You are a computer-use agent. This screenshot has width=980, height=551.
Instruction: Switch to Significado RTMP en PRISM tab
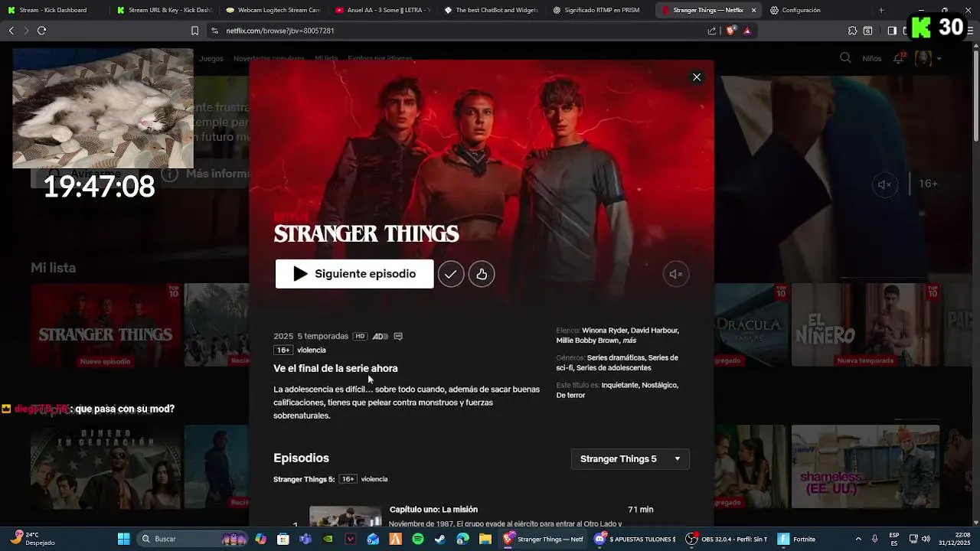601,10
